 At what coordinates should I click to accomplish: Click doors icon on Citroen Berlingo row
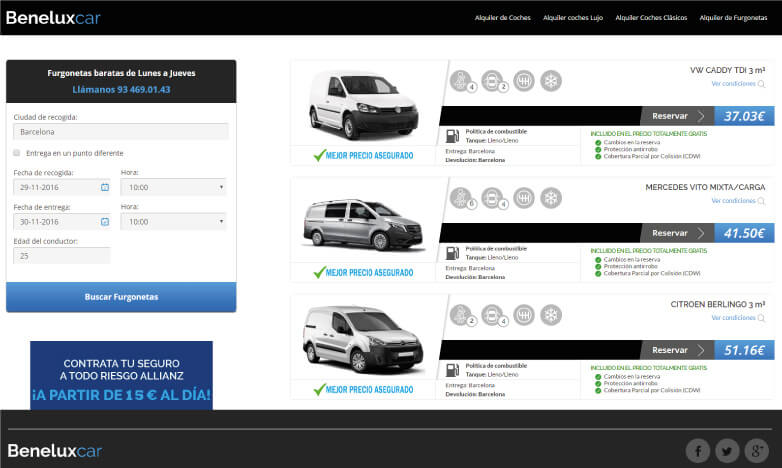493,315
